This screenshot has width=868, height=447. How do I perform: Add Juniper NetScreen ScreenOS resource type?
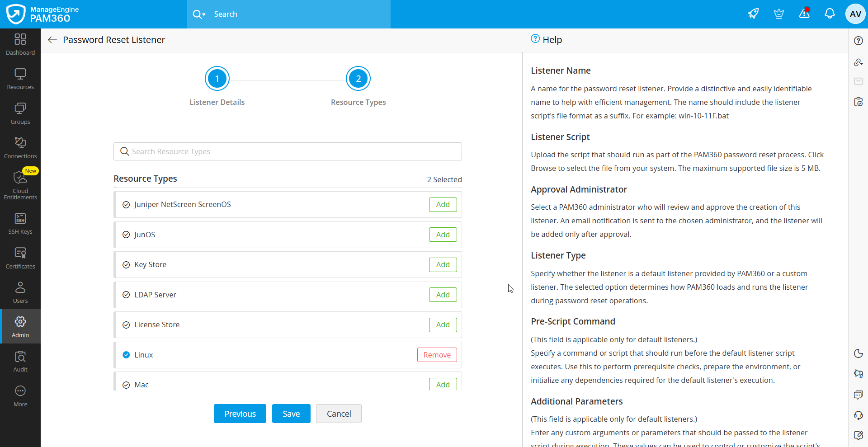[443, 205]
